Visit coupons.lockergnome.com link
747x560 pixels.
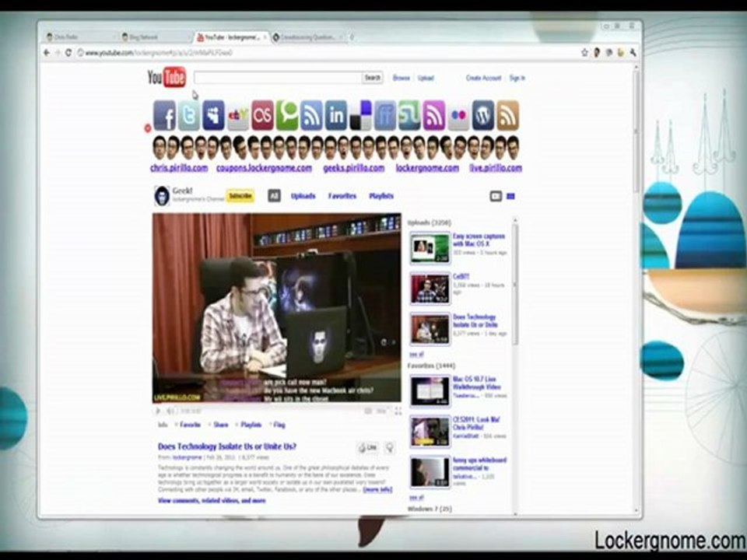click(264, 168)
